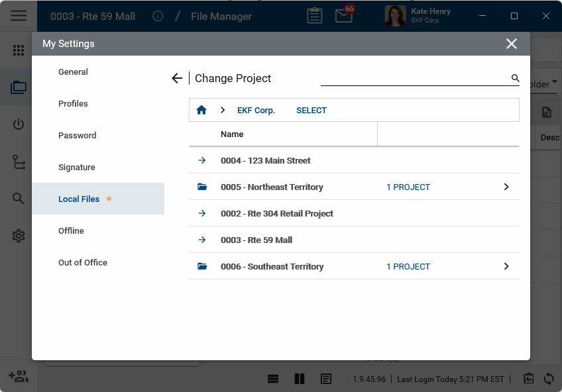Image resolution: width=562 pixels, height=392 pixels.
Task: Click into the project search field
Action: tap(414, 78)
